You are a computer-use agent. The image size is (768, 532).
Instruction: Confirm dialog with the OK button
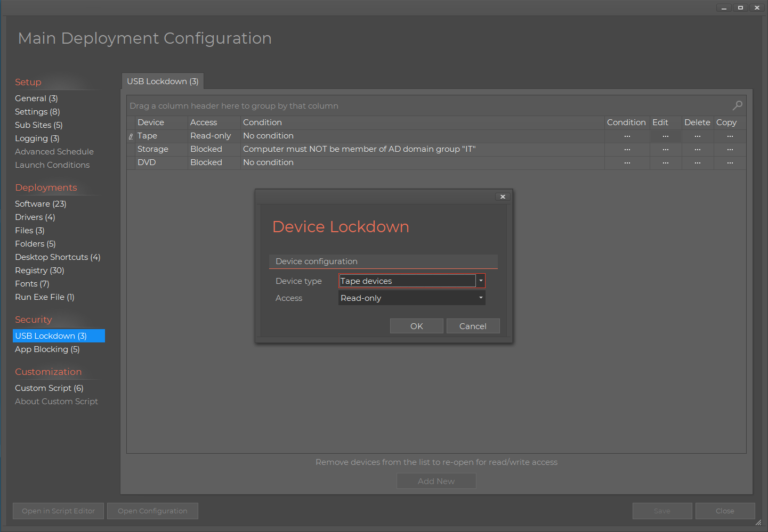(x=417, y=326)
